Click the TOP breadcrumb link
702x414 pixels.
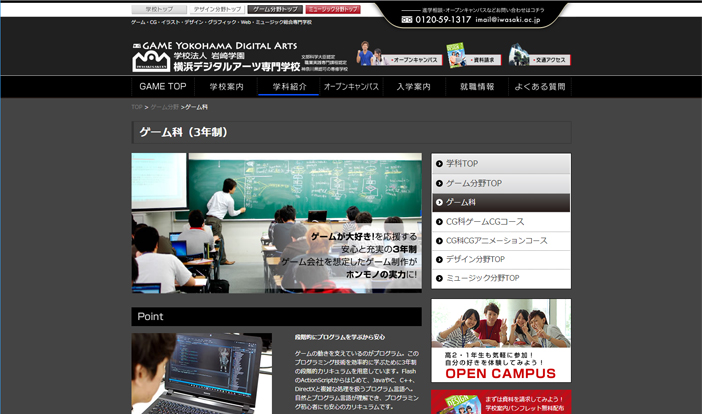pyautogui.click(x=137, y=107)
